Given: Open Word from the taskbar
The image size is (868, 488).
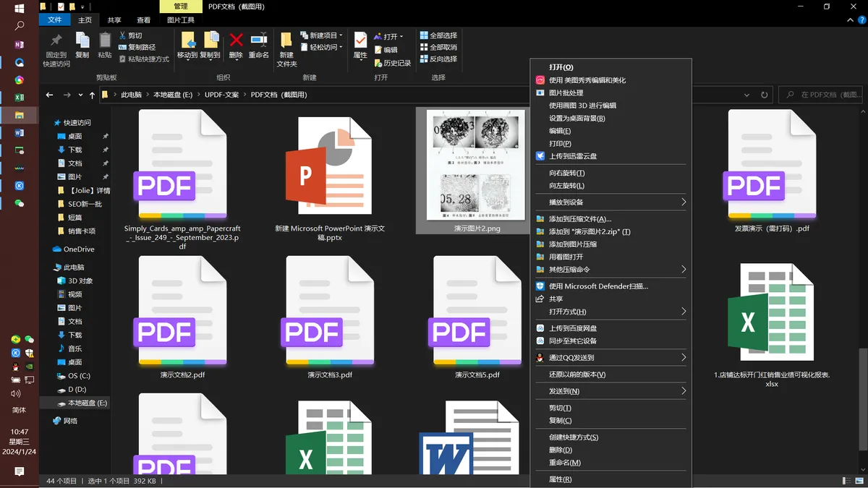Looking at the screenshot, I should pyautogui.click(x=19, y=133).
